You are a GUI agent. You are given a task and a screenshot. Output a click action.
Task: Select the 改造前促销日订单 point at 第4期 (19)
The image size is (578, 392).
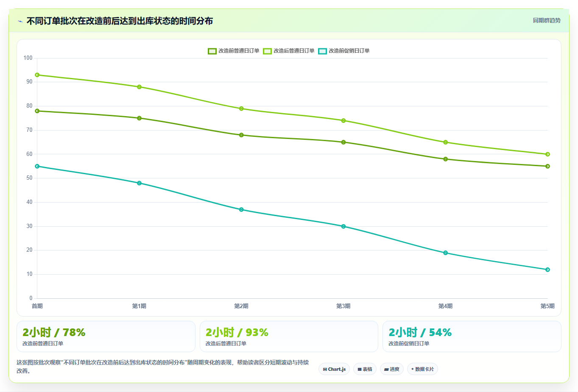pyautogui.click(x=445, y=253)
